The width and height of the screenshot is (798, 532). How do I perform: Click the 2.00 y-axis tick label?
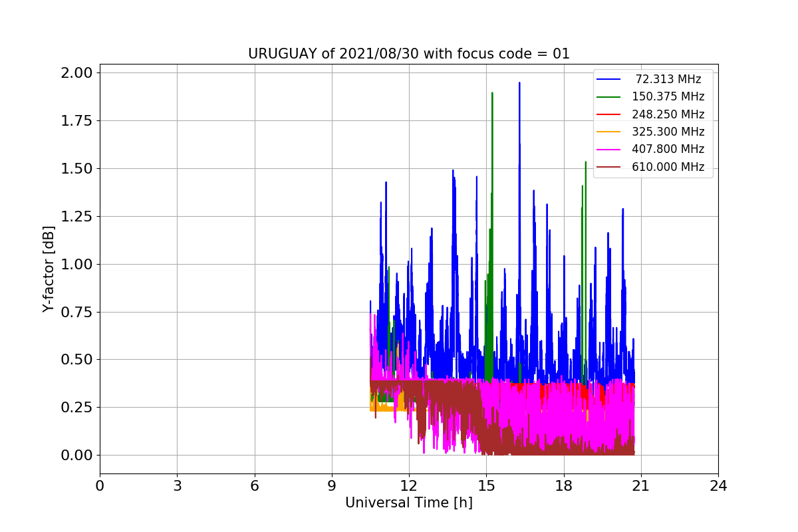coord(76,72)
